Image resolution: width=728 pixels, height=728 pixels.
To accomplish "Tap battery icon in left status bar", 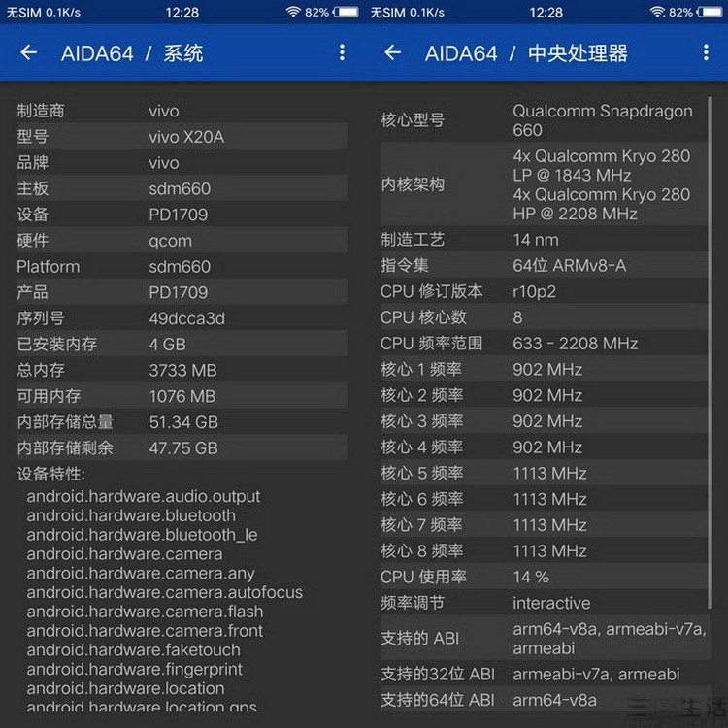I will (x=346, y=12).
